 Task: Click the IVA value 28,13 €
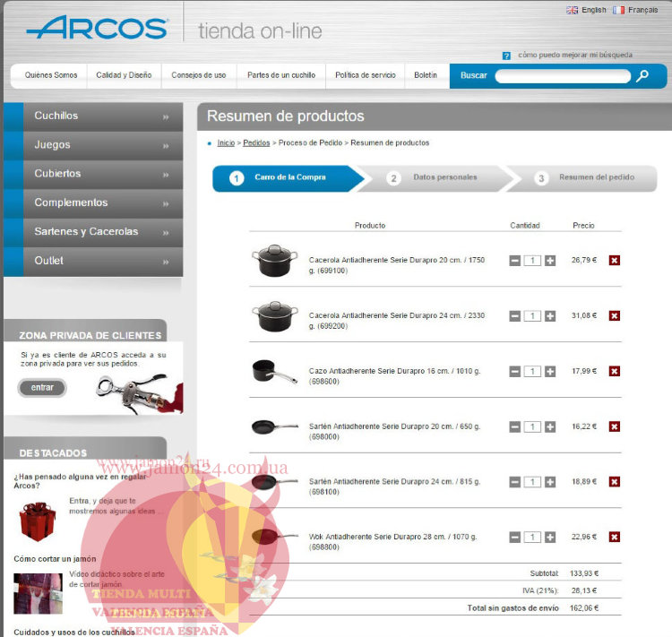click(x=584, y=590)
